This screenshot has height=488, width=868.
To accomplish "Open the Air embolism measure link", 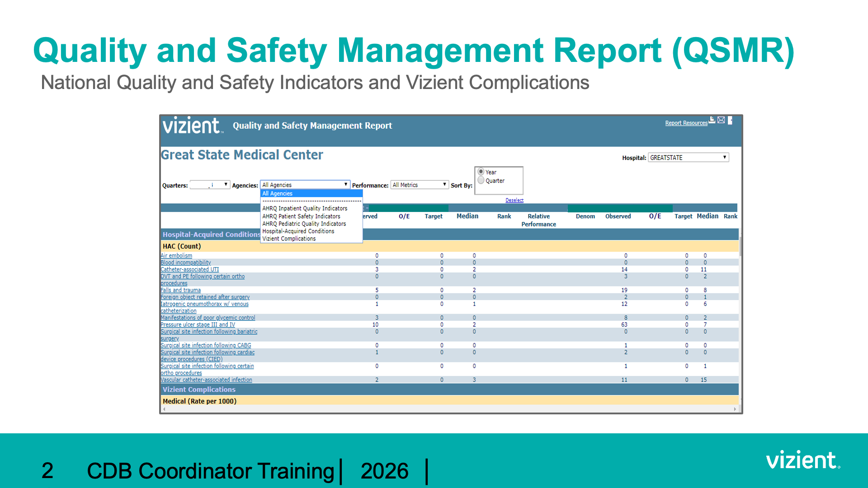I will tap(176, 256).
